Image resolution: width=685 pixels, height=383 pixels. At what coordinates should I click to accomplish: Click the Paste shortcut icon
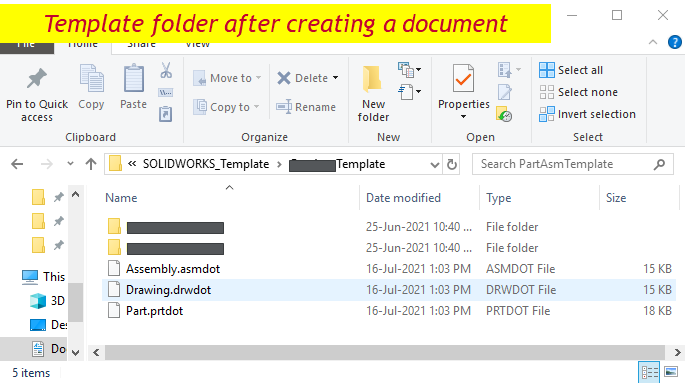166,114
